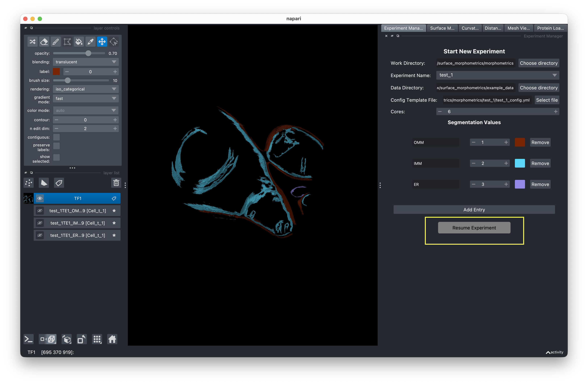Screen dimensions: 588x384
Task: Open the gradient mode dropdown
Action: coord(86,98)
